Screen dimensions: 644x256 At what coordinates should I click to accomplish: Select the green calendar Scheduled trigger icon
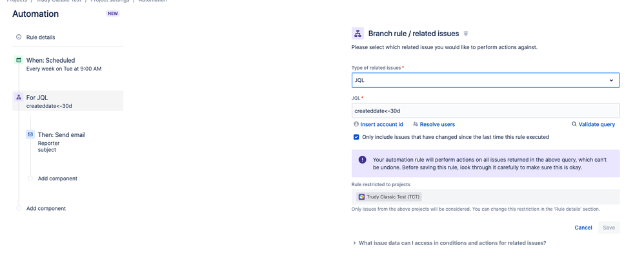coord(19,60)
